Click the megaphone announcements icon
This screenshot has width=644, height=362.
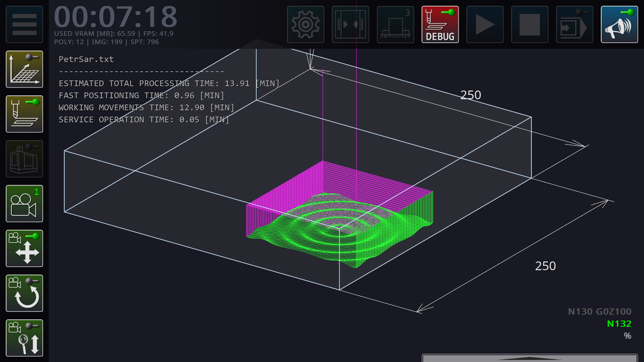tap(619, 24)
